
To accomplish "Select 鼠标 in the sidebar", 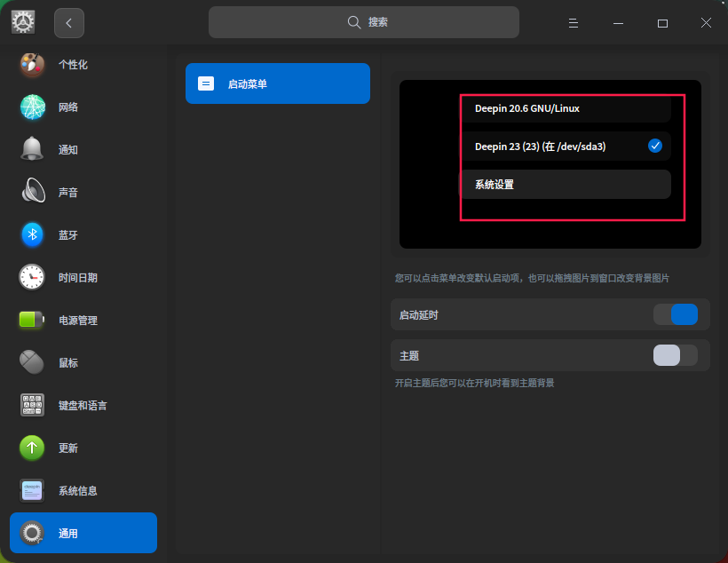I will click(83, 362).
